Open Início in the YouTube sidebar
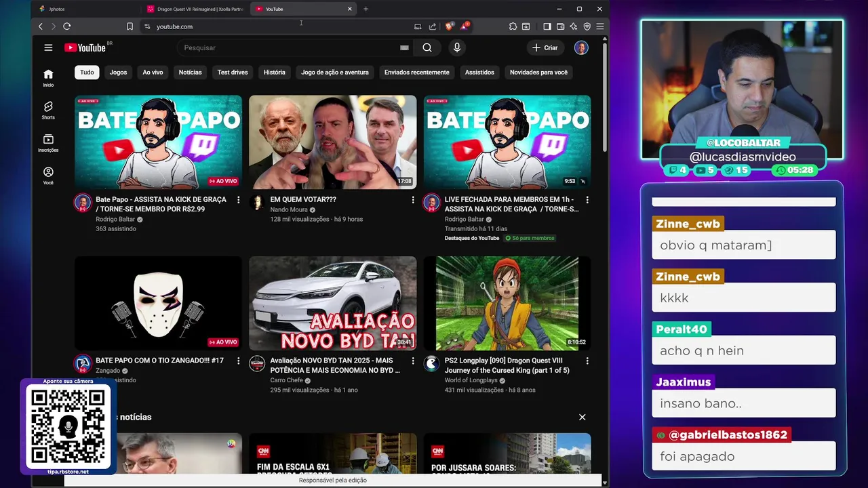 coord(48,78)
